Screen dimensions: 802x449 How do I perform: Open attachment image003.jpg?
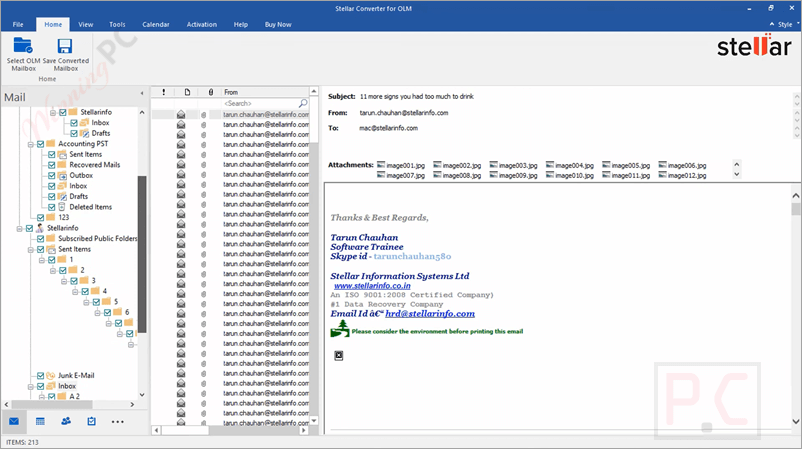[x=514, y=165]
